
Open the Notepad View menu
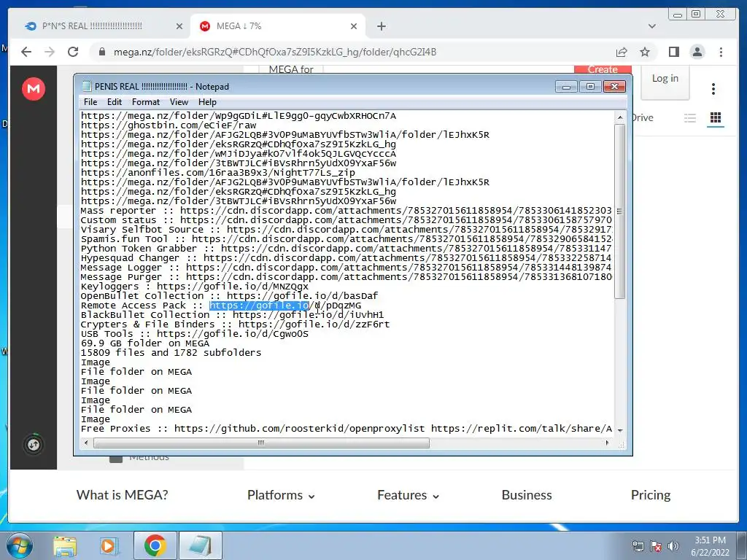pyautogui.click(x=179, y=102)
